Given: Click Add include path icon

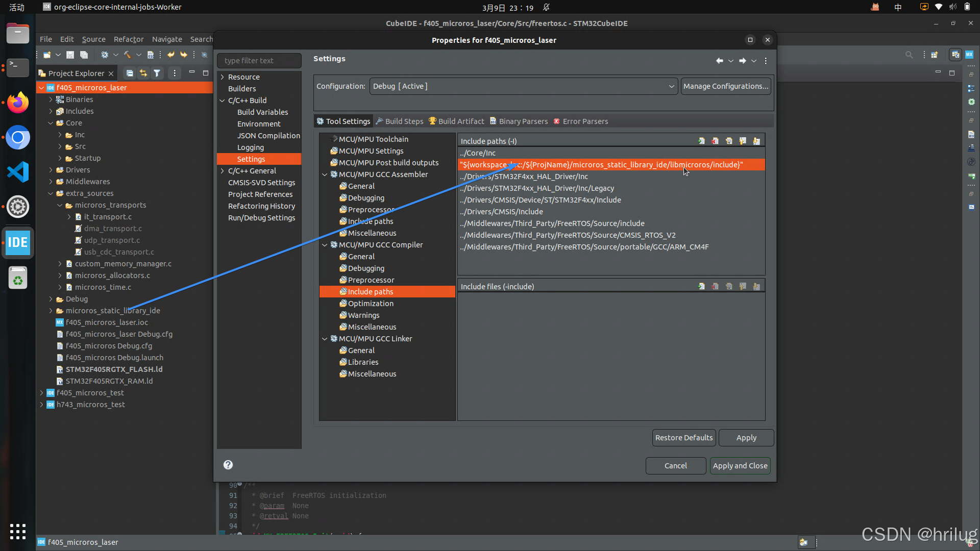Looking at the screenshot, I should (x=701, y=141).
